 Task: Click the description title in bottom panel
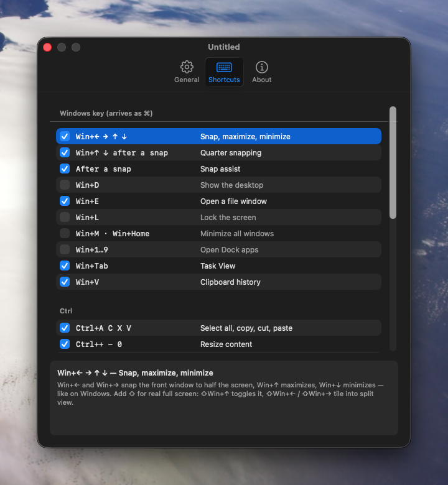tap(135, 372)
